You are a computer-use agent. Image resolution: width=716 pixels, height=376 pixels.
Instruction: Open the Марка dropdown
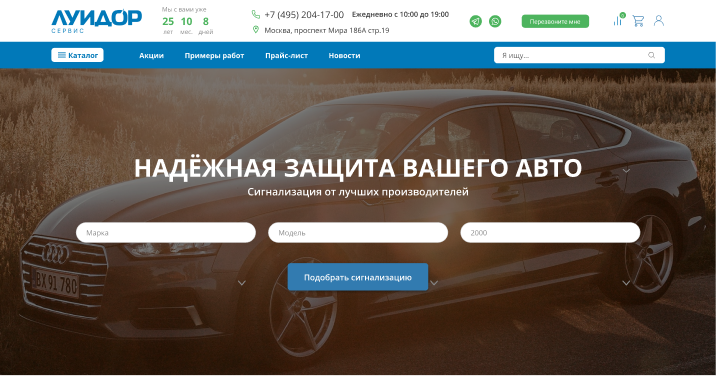coord(166,233)
